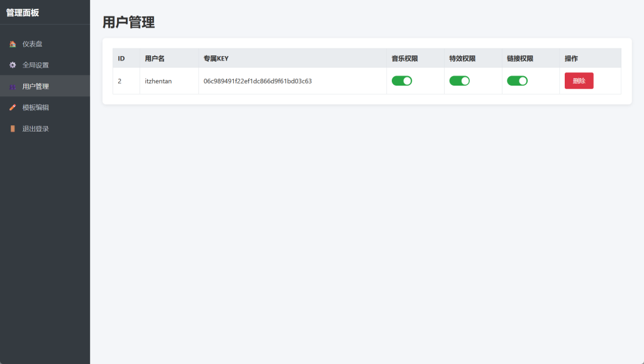644x364 pixels.
Task: Select 模板编辑 sidebar entry
Action: [x=35, y=108]
